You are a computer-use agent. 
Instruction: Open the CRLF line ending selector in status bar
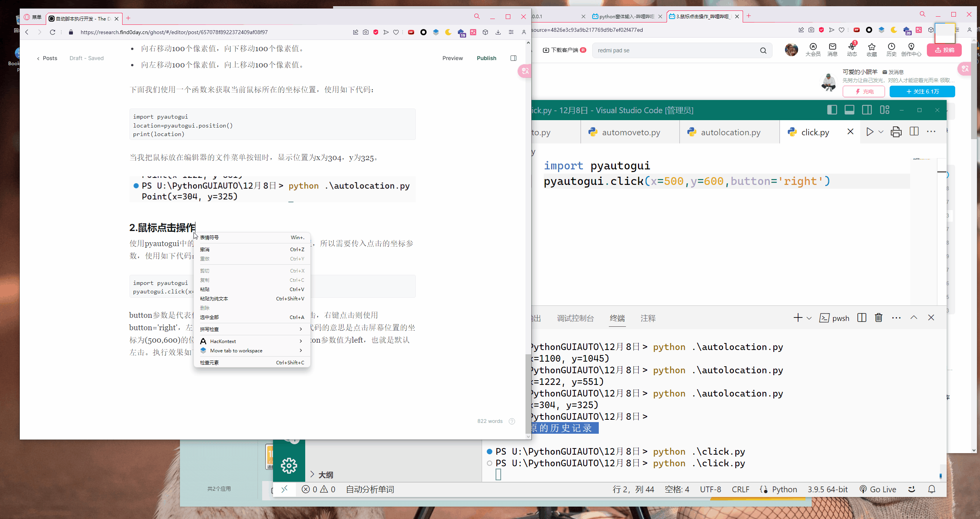(x=740, y=489)
